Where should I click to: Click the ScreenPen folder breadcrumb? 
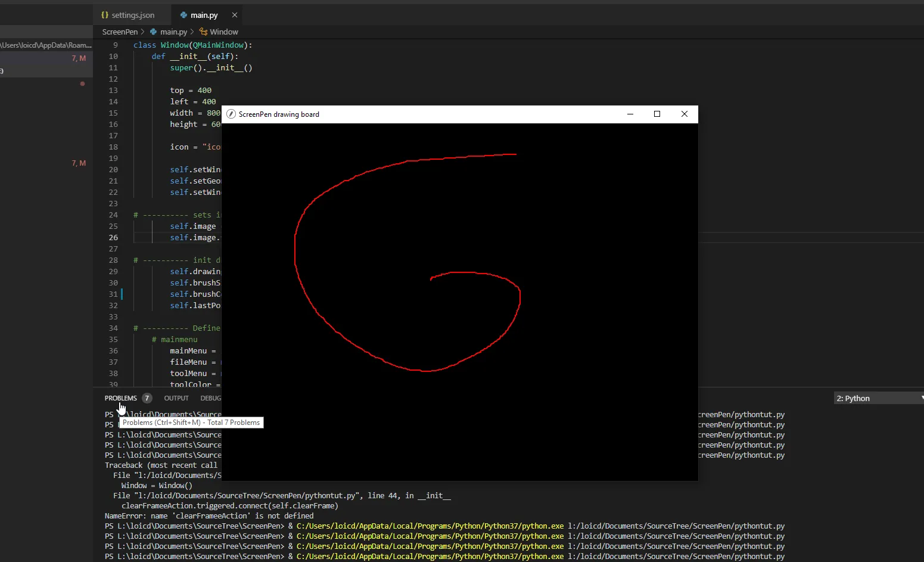click(120, 32)
